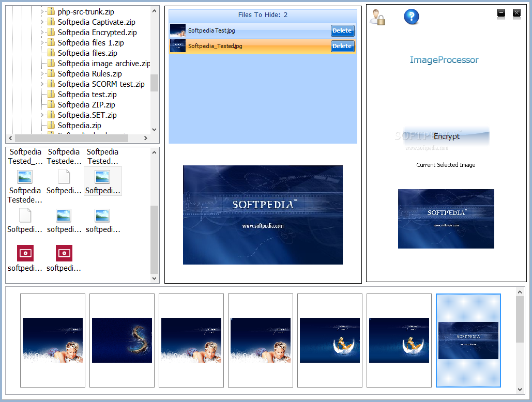
Task: Select Softpedia.zip in tree
Action: pos(80,126)
